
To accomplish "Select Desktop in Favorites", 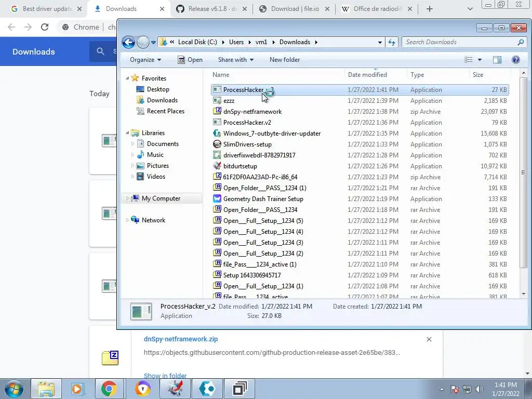I will coord(158,89).
